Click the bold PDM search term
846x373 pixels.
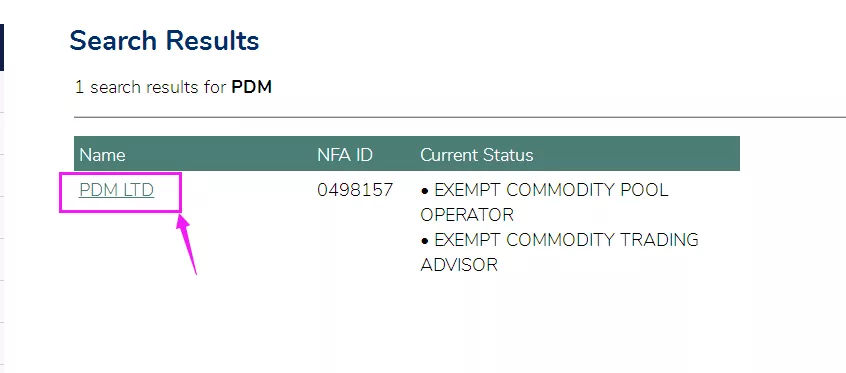pos(251,87)
